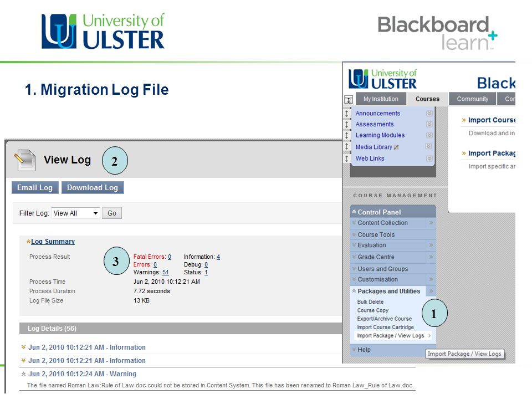Viewport: 532px width, 399px height.
Task: Open the Warnings 51 link
Action: click(166, 273)
